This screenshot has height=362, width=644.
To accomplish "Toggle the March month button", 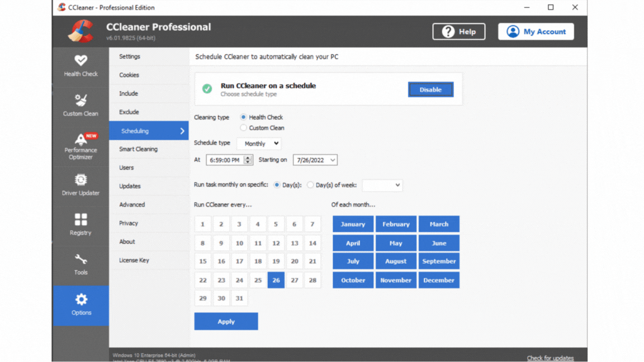I will click(x=439, y=224).
